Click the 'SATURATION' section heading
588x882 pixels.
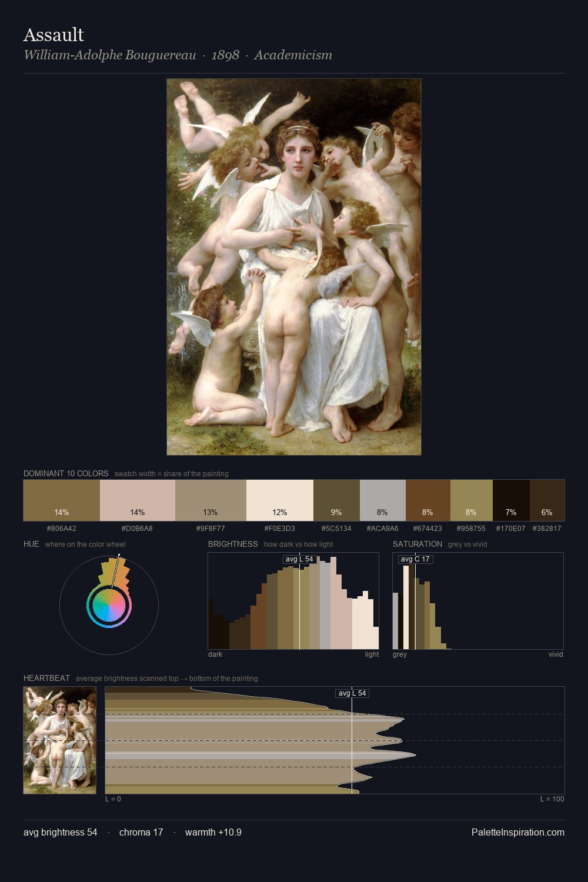(417, 544)
